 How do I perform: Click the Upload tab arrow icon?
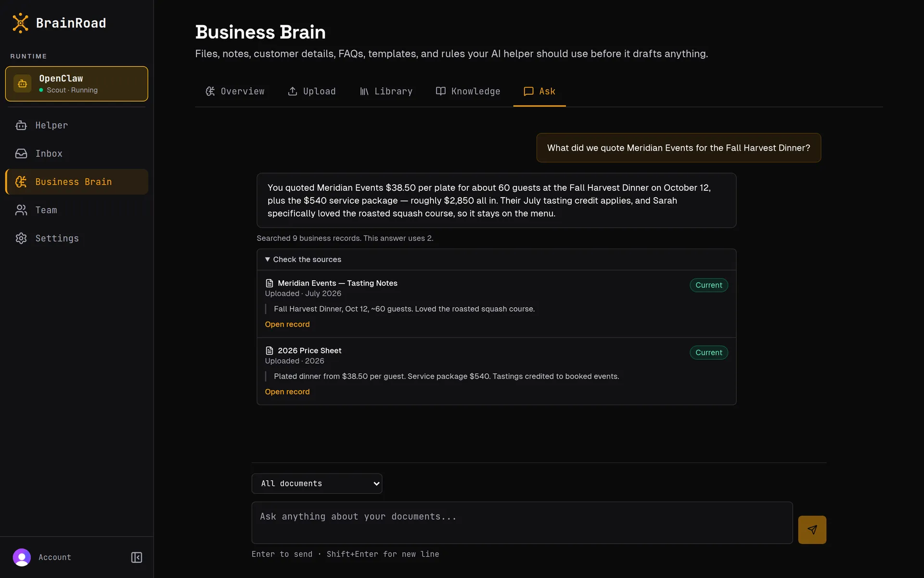(x=293, y=91)
